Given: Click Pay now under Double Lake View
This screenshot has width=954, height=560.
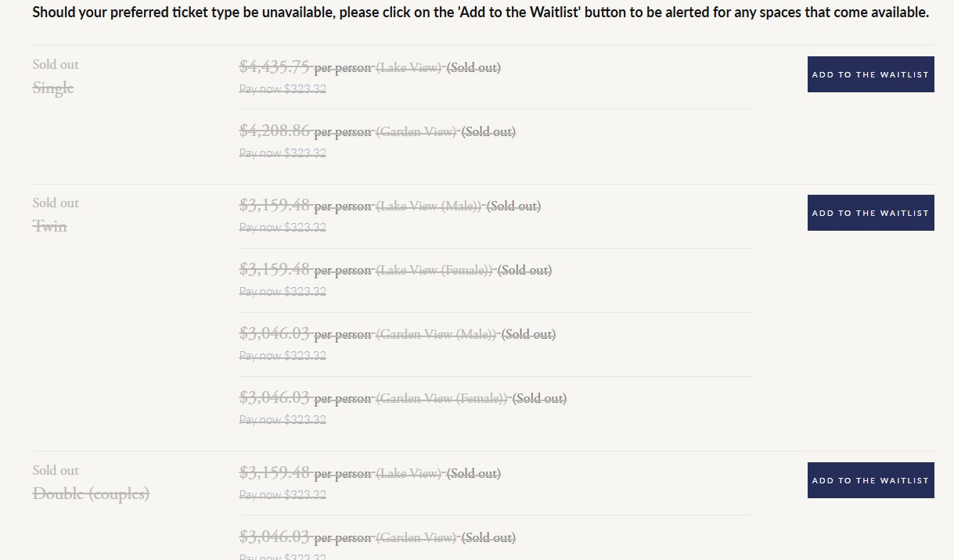Looking at the screenshot, I should click(283, 495).
